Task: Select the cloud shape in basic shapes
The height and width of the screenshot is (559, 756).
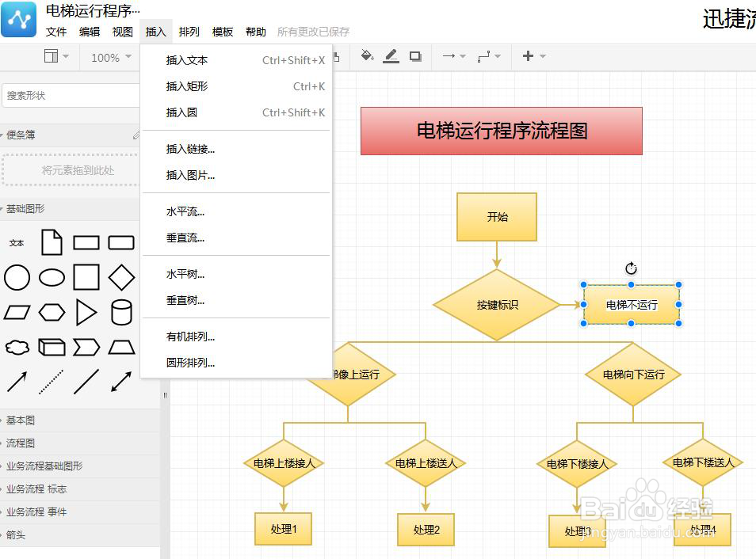Action: coord(17,347)
